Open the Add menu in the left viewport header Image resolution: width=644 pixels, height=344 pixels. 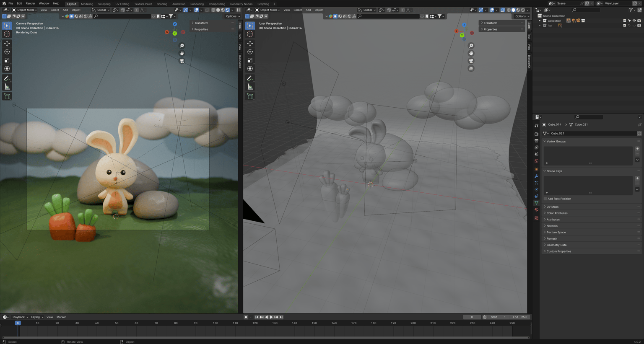click(x=65, y=10)
